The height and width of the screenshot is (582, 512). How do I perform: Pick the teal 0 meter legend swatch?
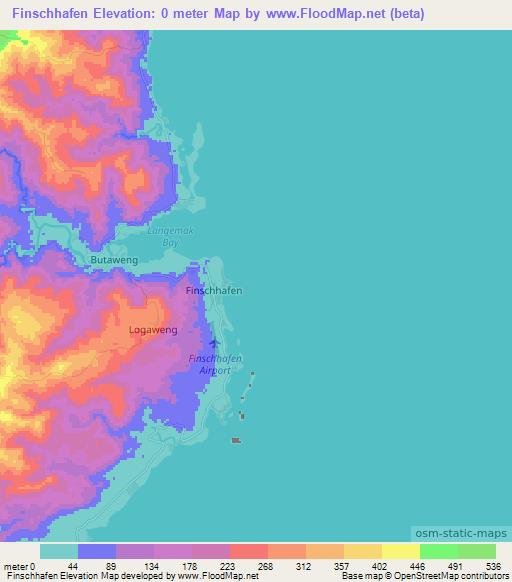[59, 551]
